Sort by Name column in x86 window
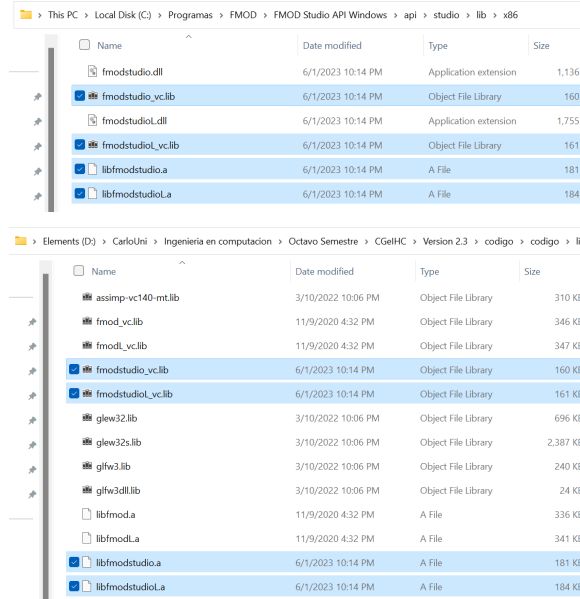This screenshot has height=599, width=580. 110,45
